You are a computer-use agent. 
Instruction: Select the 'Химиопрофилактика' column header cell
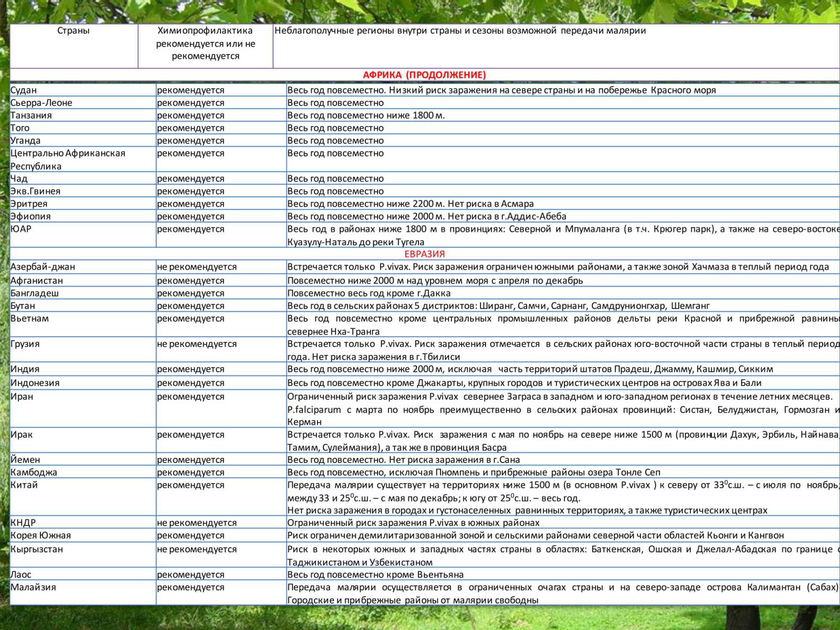tap(205, 46)
